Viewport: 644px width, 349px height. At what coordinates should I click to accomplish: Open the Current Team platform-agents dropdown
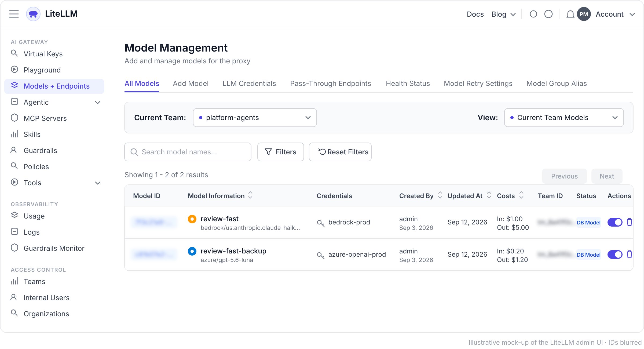pos(255,118)
